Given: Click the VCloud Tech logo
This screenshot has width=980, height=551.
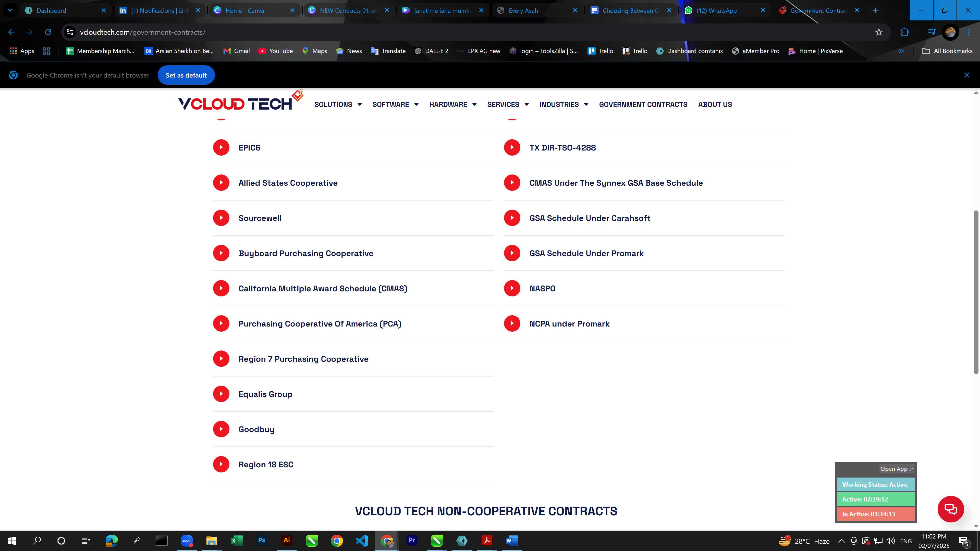Looking at the screenshot, I should [x=240, y=101].
